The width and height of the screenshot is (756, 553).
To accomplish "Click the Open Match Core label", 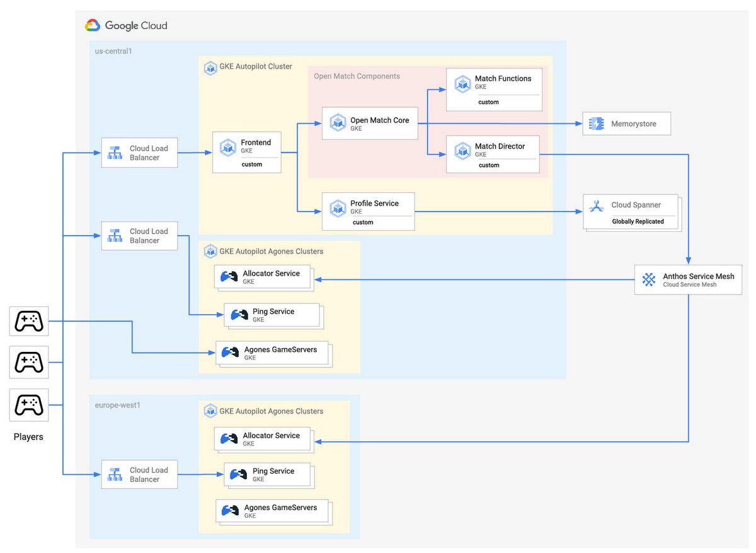I will coord(380,120).
